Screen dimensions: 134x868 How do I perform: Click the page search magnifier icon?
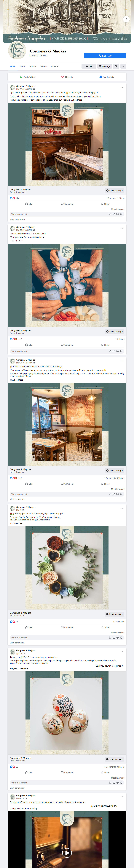point(116,66)
